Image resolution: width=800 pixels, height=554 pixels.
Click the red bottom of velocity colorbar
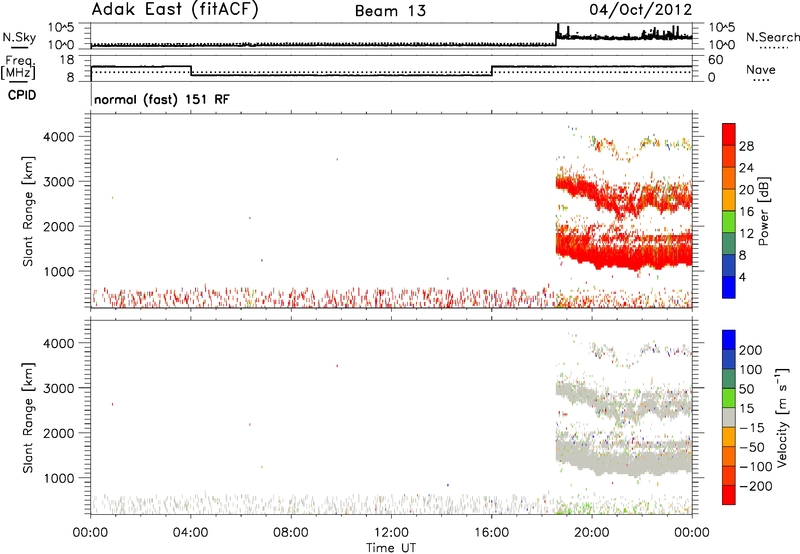729,495
